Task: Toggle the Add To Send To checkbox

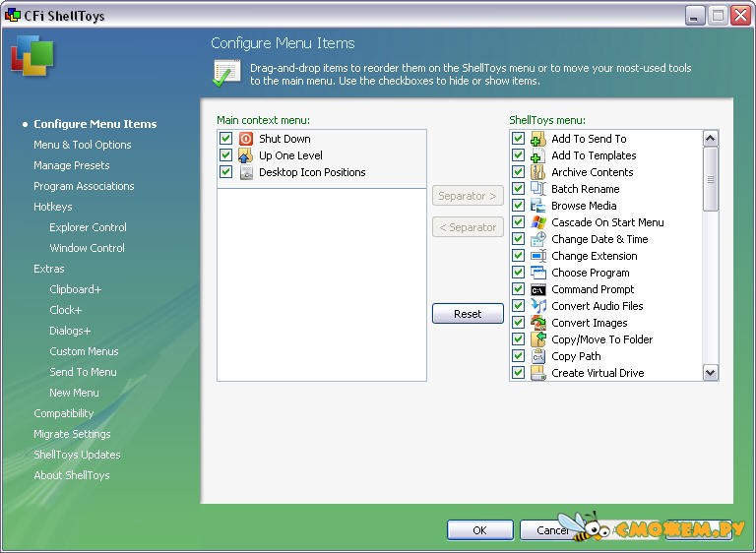Action: [x=519, y=139]
